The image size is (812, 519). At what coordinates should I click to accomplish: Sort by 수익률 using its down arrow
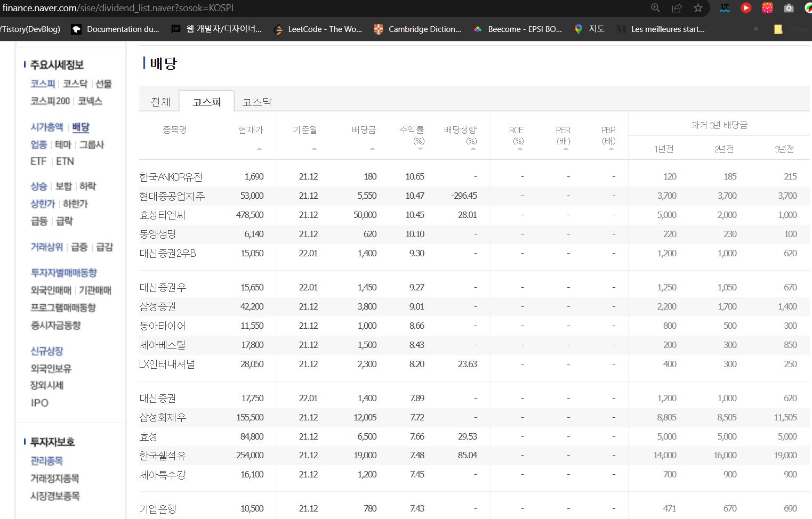(420, 149)
